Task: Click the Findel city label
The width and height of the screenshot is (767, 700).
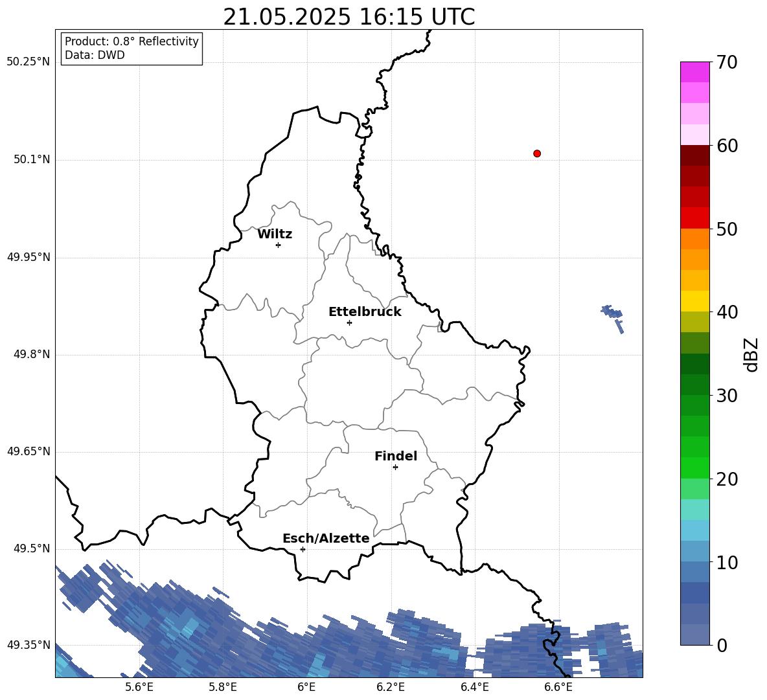Action: (396, 456)
